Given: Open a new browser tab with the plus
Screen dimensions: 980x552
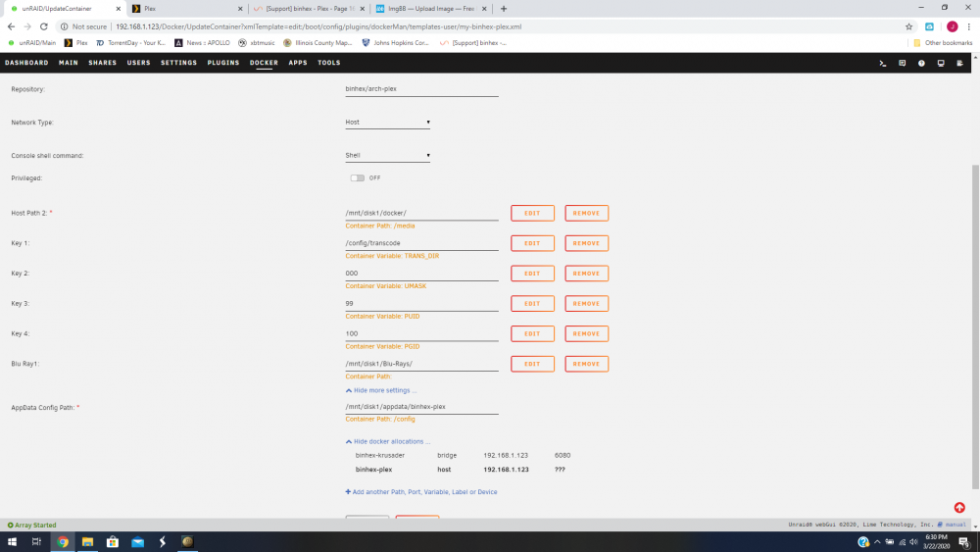Looking at the screenshot, I should click(x=504, y=9).
